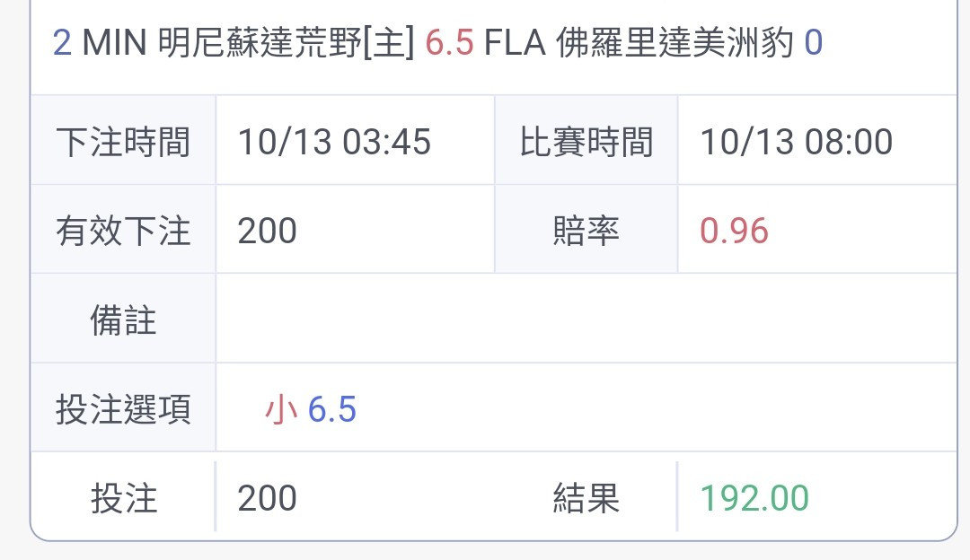This screenshot has width=970, height=560.
Task: Select bet time value 10/13 03:45
Action: coord(334,142)
